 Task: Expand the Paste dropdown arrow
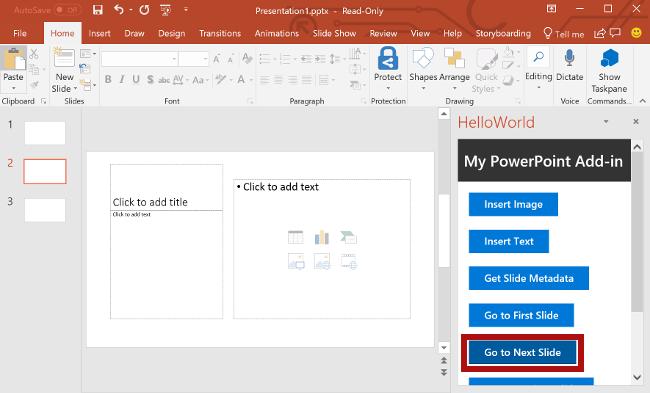[x=13, y=88]
